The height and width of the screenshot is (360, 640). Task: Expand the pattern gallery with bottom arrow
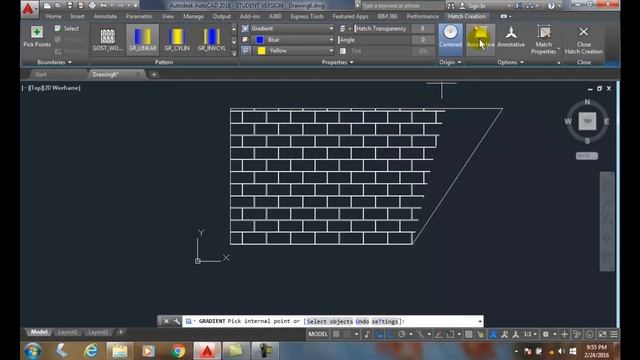point(234,53)
